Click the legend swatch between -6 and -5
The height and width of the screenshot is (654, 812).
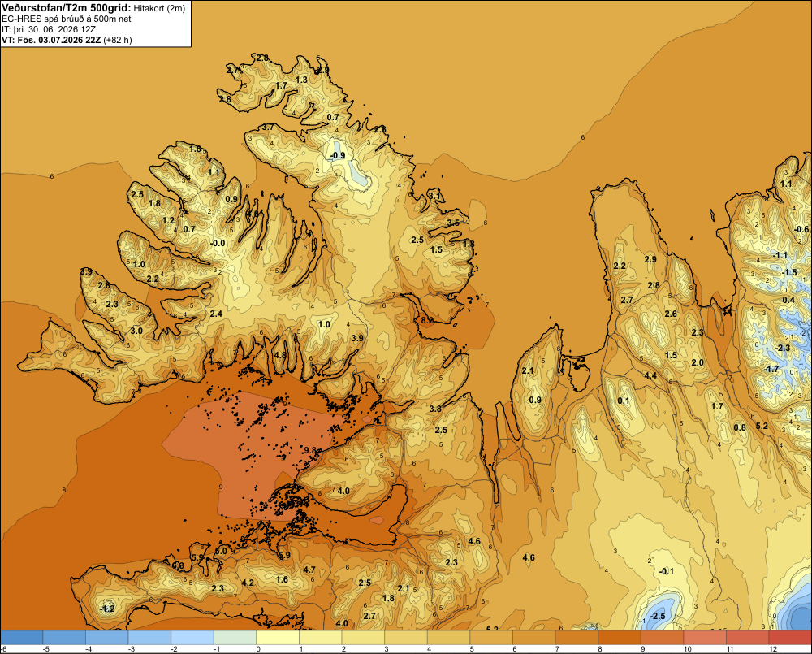coord(22,638)
